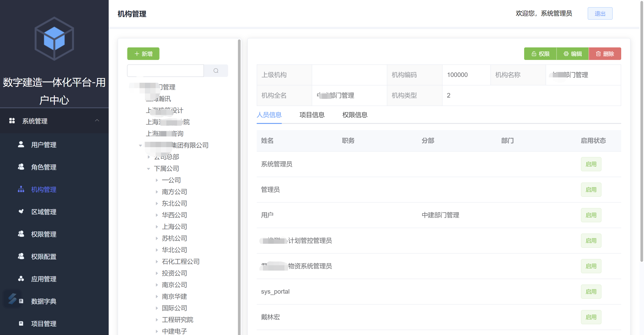Open 角色管理 in the sidebar
This screenshot has width=644, height=335.
click(44, 167)
